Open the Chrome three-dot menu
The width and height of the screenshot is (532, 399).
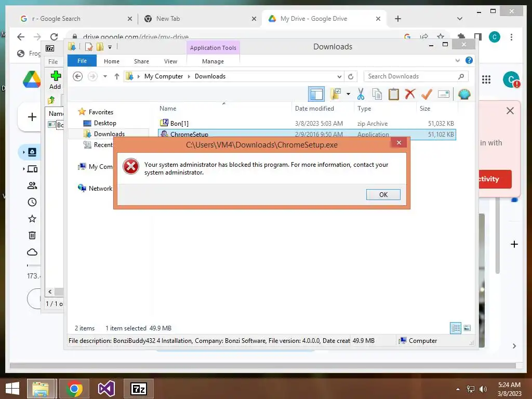pos(511,37)
